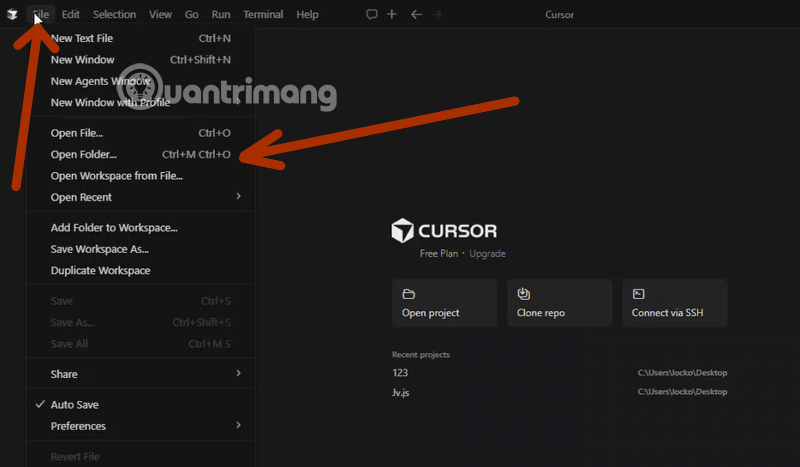Screen dimensions: 800x467
Task: Open the Selection menu
Action: pyautogui.click(x=114, y=14)
